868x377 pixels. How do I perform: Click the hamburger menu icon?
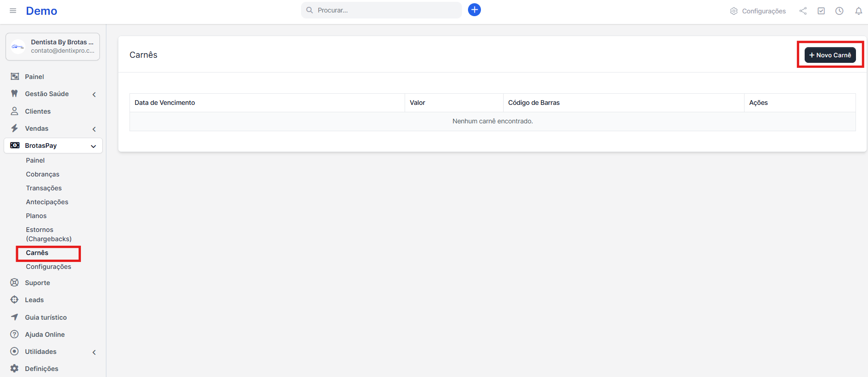(x=13, y=11)
